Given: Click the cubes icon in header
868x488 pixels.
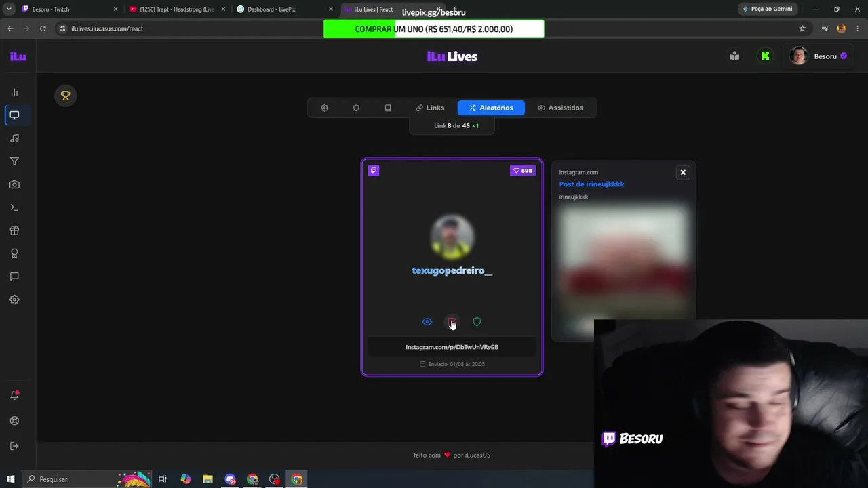Looking at the screenshot, I should click(734, 56).
